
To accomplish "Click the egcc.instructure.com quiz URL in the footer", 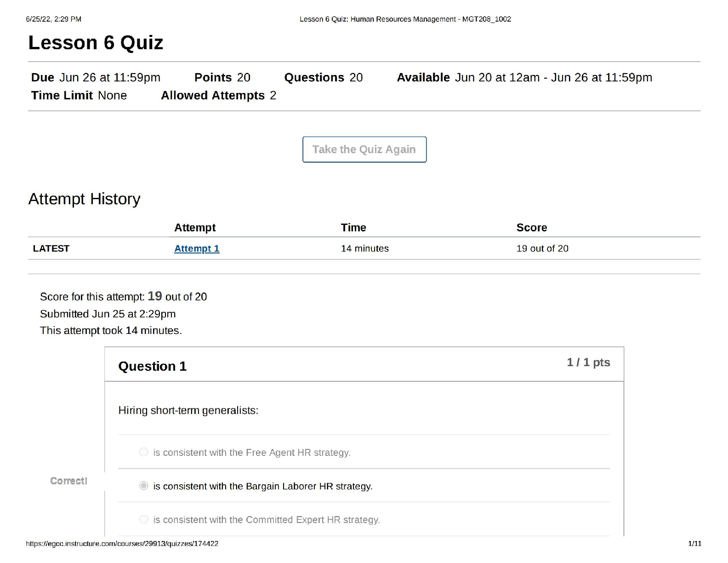I will [122, 544].
